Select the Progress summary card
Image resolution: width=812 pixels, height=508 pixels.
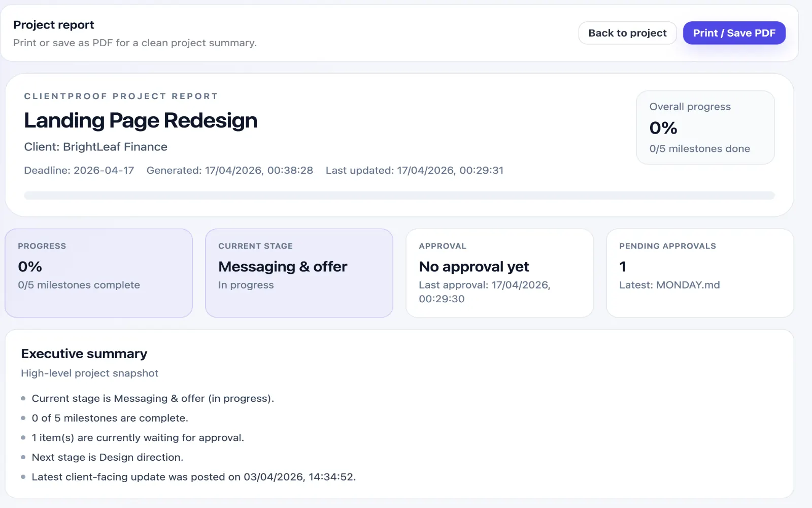pyautogui.click(x=99, y=273)
